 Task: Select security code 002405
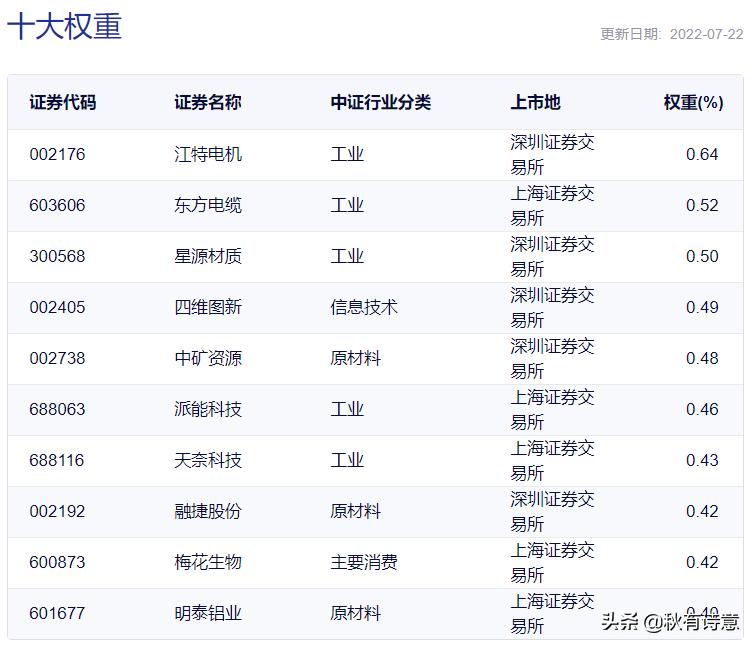pyautogui.click(x=57, y=308)
